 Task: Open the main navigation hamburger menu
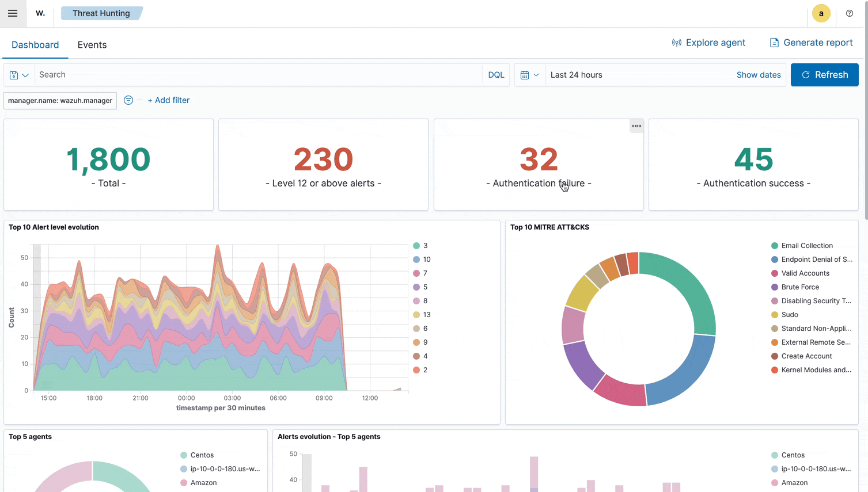point(13,13)
